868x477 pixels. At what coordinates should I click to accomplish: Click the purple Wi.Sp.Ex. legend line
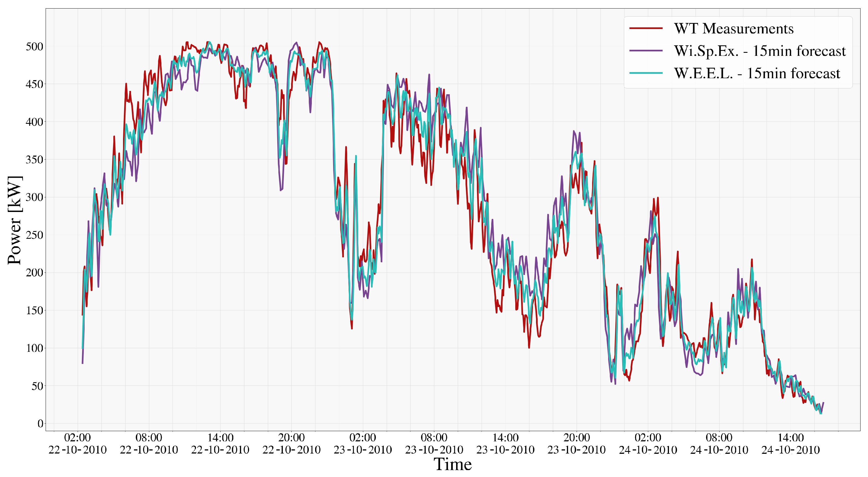point(646,51)
